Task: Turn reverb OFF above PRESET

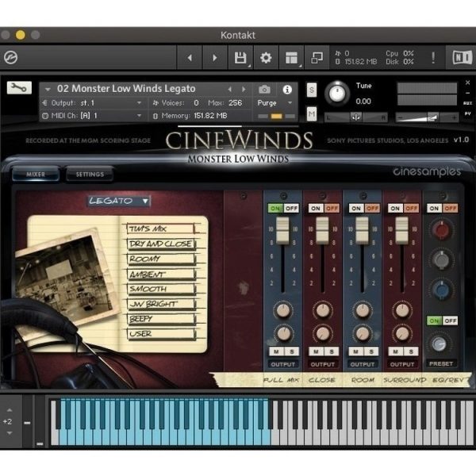Action: coord(451,321)
